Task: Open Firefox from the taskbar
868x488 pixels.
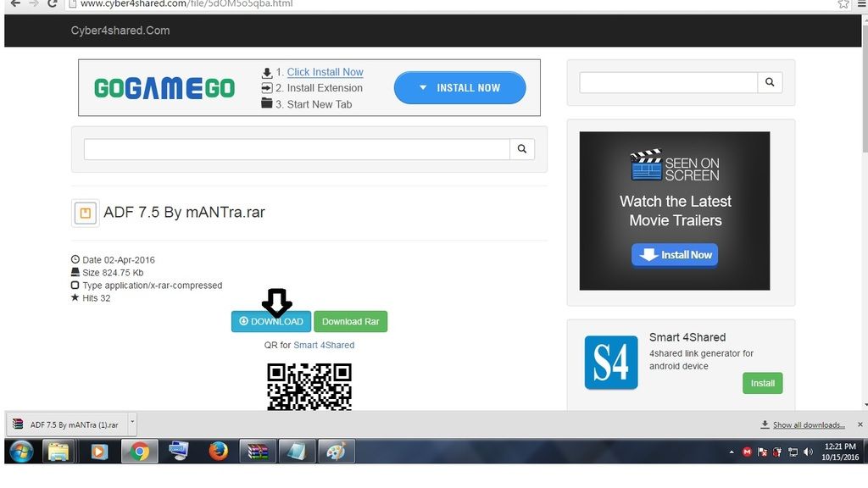Action: click(219, 452)
